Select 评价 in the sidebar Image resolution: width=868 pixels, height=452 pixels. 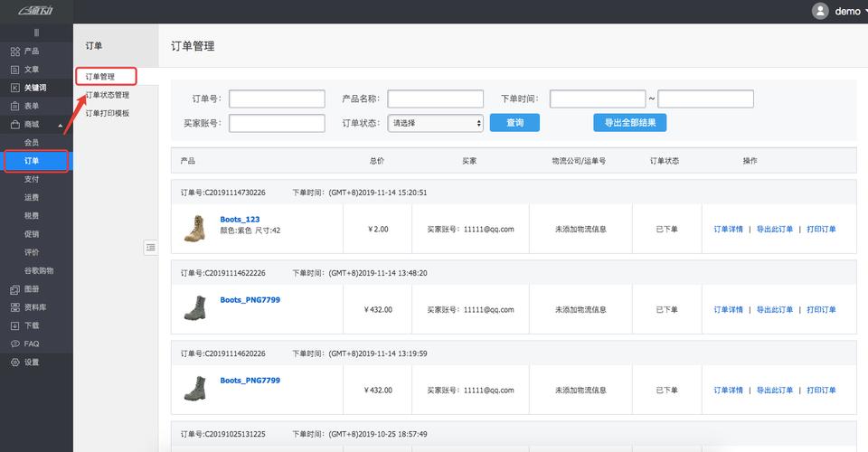[x=32, y=252]
